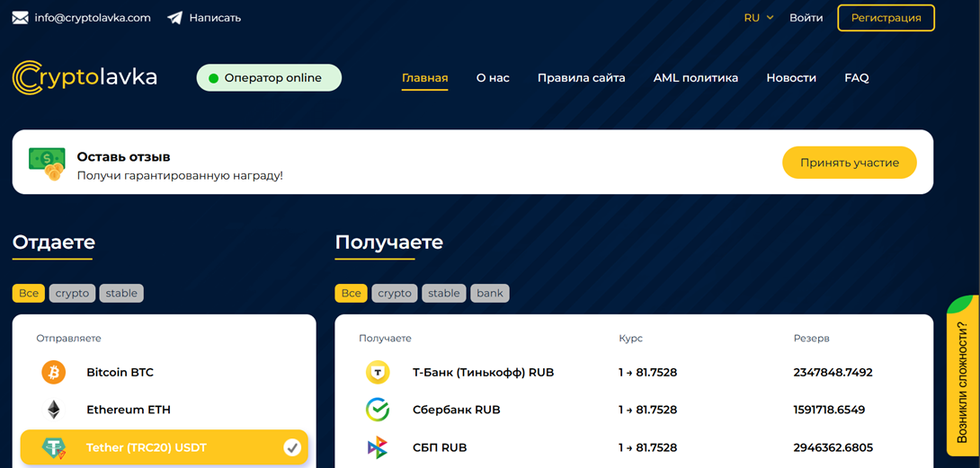Click the Курс column header
The width and height of the screenshot is (980, 468).
630,338
